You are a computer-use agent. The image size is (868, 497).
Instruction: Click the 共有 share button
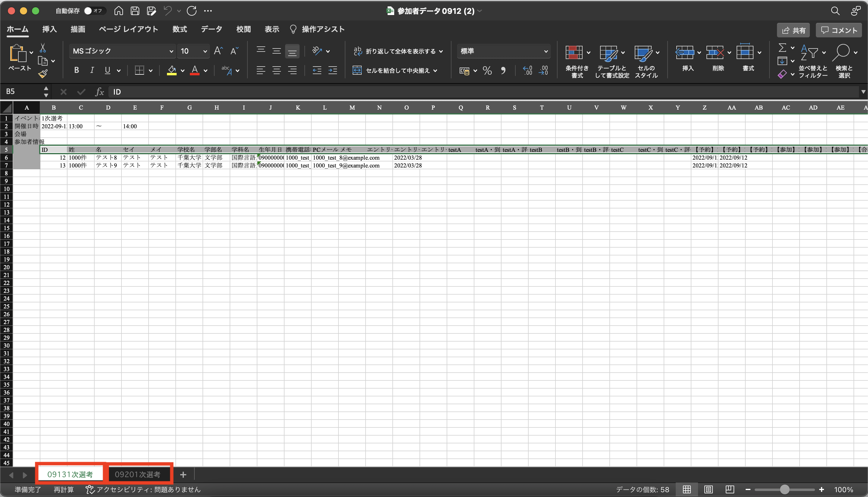793,30
